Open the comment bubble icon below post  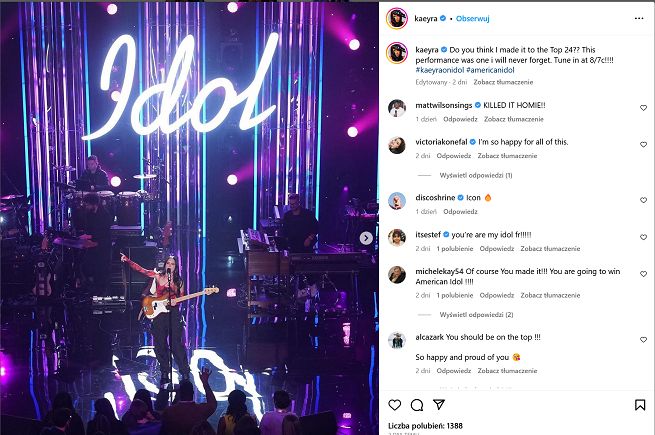tap(417, 405)
